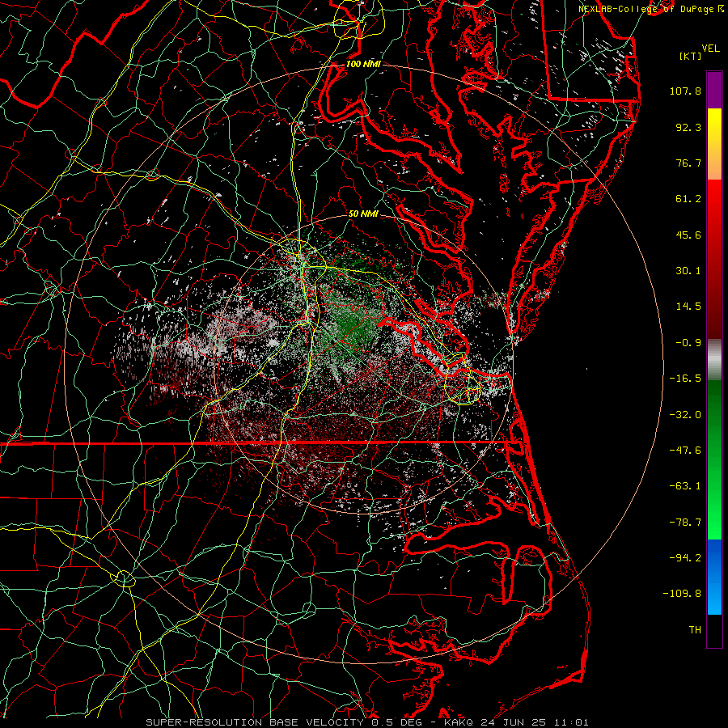Screen dimensions: 728x728
Task: Click the -78.7 legend value
Action: click(685, 523)
